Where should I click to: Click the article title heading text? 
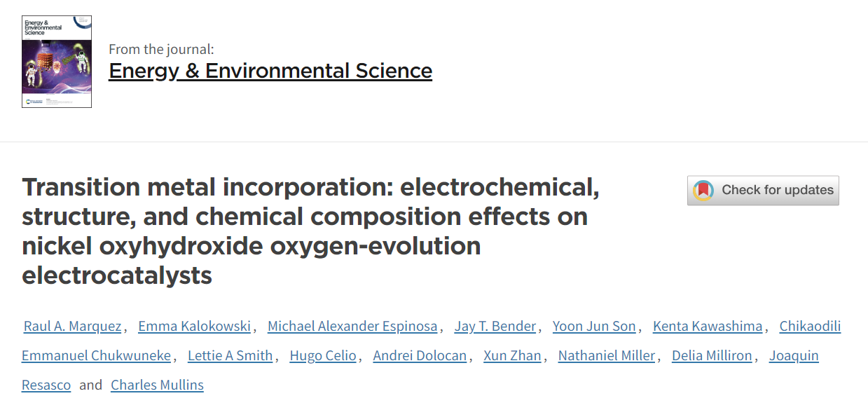(311, 231)
